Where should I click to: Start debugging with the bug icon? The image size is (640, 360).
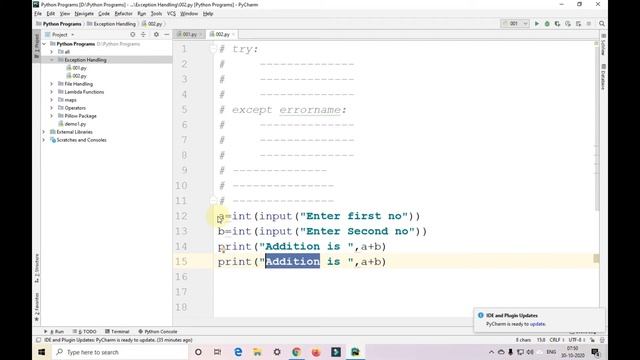coord(547,24)
